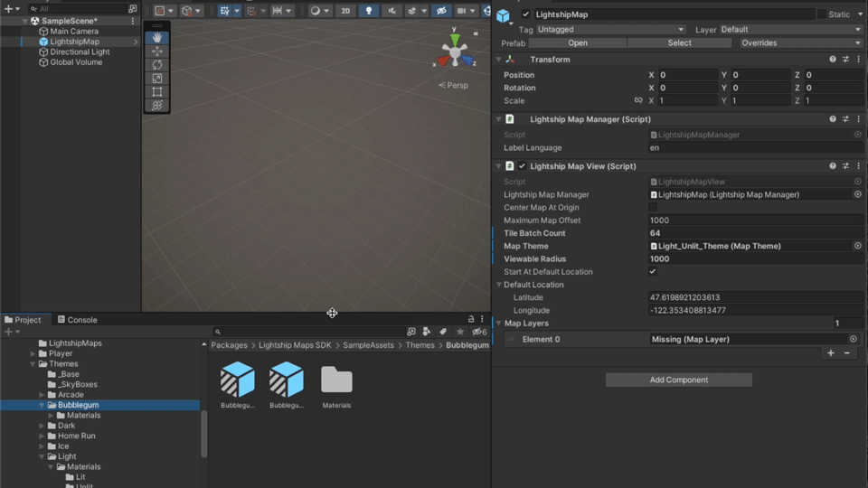868x488 pixels.
Task: Open the Layer Default dropdown
Action: click(x=791, y=29)
